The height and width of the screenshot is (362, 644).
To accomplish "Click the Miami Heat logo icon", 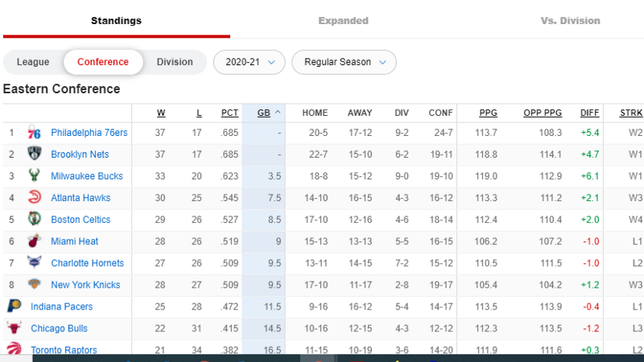I will tap(34, 241).
